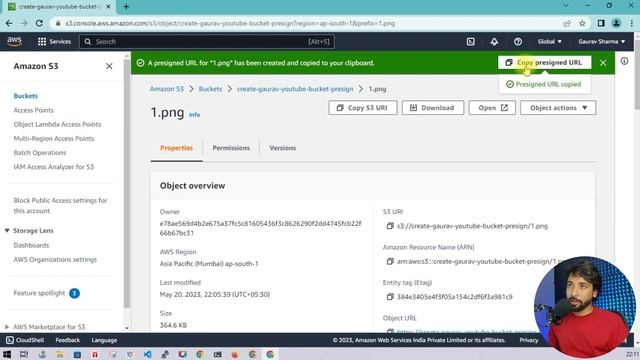This screenshot has height=360, width=640.
Task: Switch to the Permissions tab
Action: [x=231, y=148]
